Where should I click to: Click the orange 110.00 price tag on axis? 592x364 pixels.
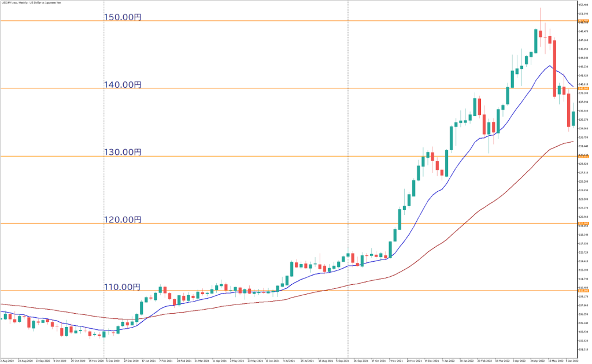coord(583,291)
